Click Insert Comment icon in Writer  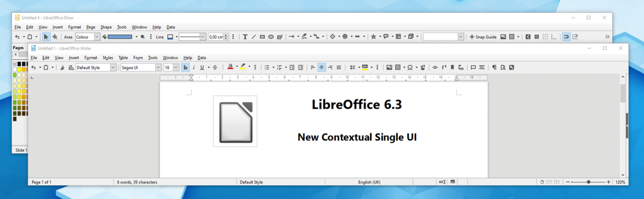pyautogui.click(x=473, y=67)
